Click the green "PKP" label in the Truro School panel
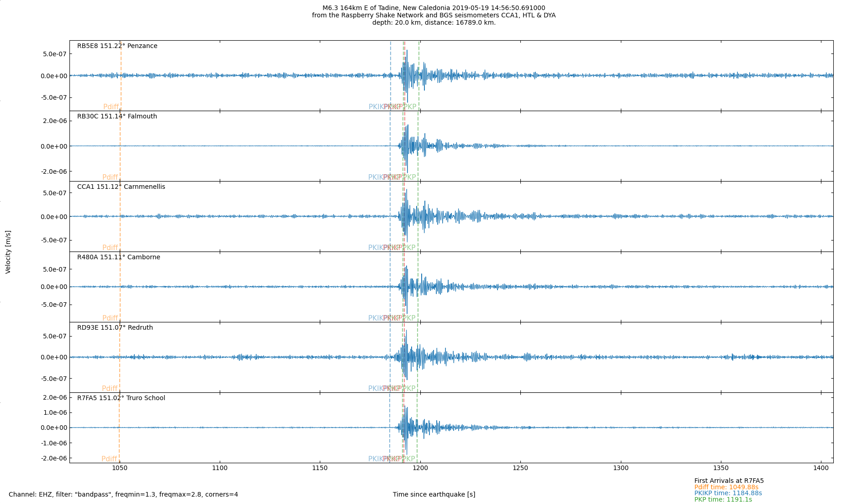 coord(409,459)
